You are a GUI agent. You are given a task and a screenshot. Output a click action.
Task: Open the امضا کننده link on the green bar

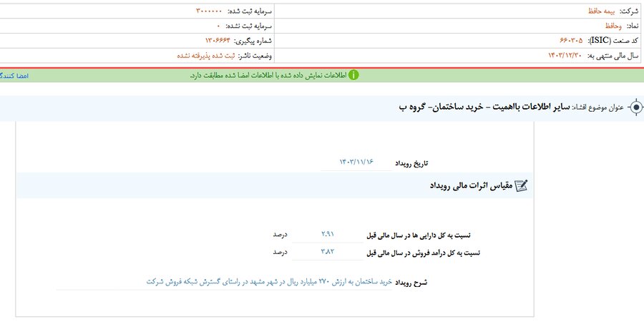coord(14,75)
